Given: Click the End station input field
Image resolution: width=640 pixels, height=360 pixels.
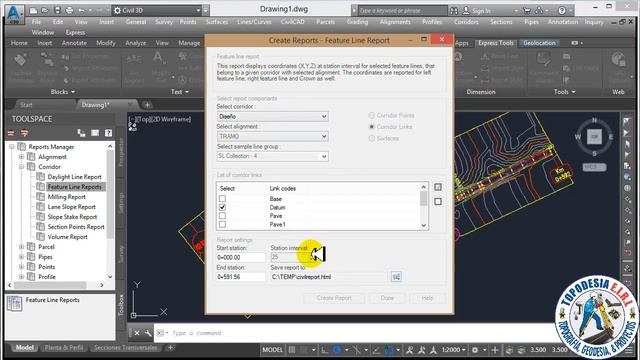Looking at the screenshot, I should [241, 277].
